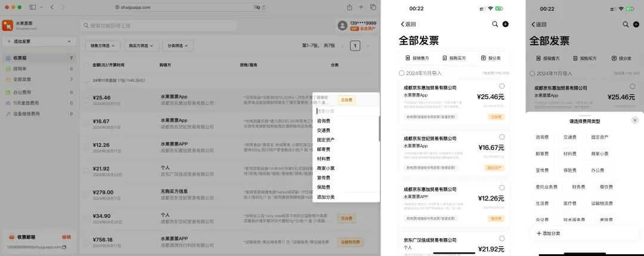This screenshot has width=644, height=256.
Task: Open 11月差旅费用 in the sidebar
Action: tap(39, 103)
